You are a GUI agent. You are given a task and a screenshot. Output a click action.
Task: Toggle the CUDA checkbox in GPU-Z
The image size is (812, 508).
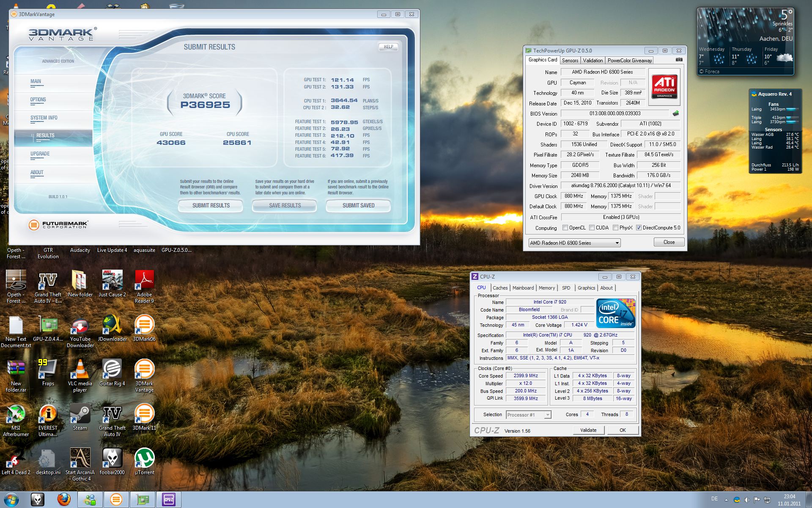pyautogui.click(x=592, y=228)
